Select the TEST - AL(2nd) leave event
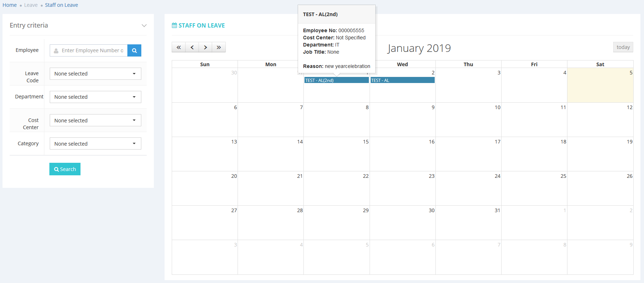Viewport: 644px width, 283px height. pos(336,80)
